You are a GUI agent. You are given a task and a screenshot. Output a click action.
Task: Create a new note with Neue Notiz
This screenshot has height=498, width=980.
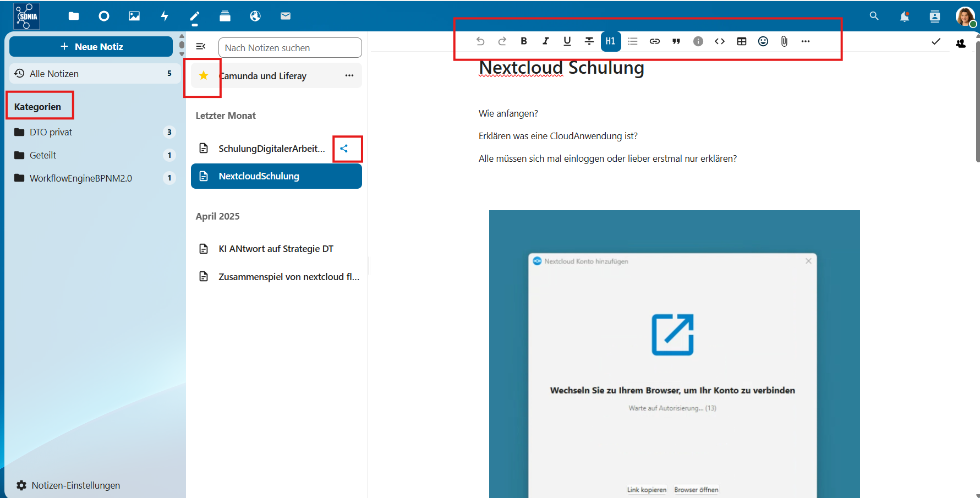point(91,46)
